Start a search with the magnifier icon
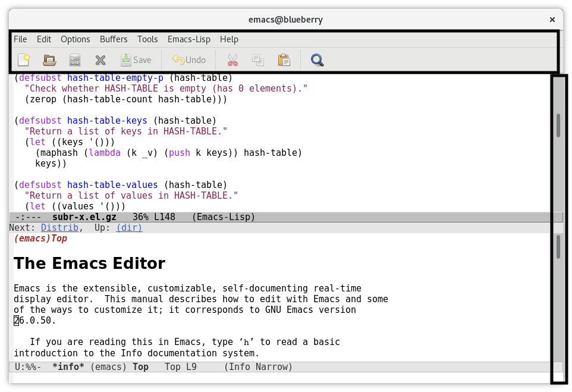Image resolution: width=572 pixels, height=392 pixels. 317,59
